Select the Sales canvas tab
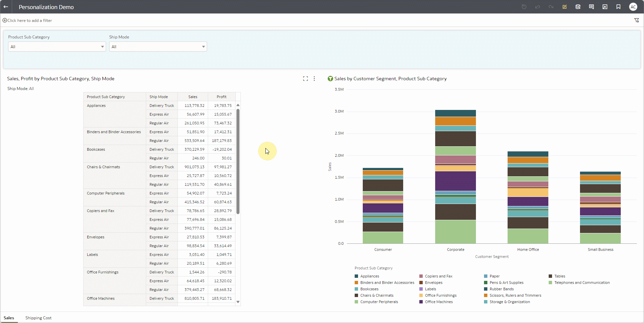 (9, 318)
